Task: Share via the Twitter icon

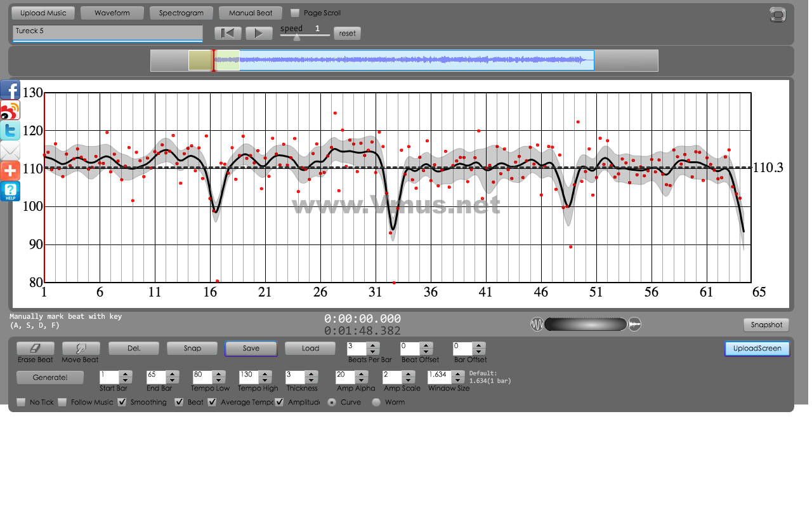Action: [x=10, y=131]
